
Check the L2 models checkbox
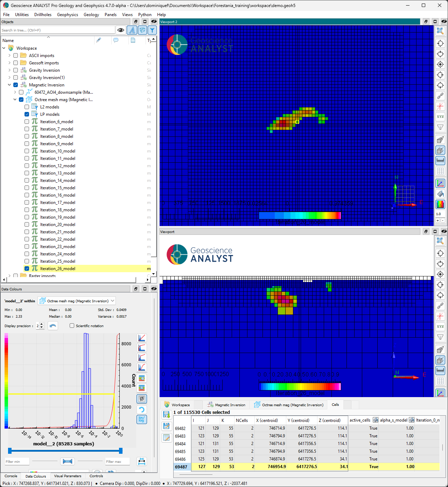(x=27, y=107)
